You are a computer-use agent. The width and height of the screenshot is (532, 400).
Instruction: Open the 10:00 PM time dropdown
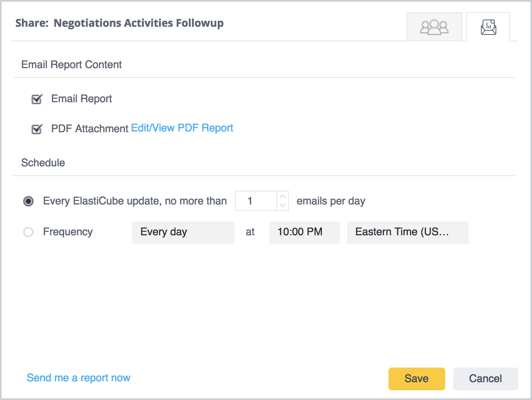click(305, 232)
